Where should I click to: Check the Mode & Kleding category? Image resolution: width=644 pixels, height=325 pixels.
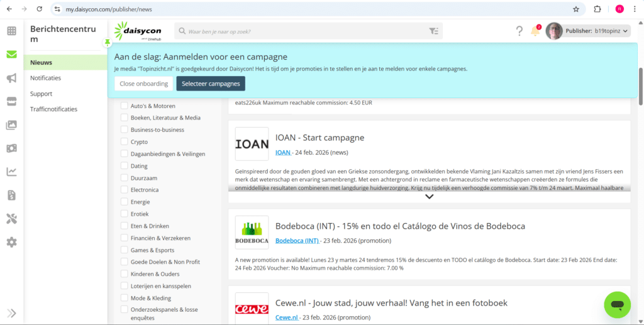pos(124,298)
